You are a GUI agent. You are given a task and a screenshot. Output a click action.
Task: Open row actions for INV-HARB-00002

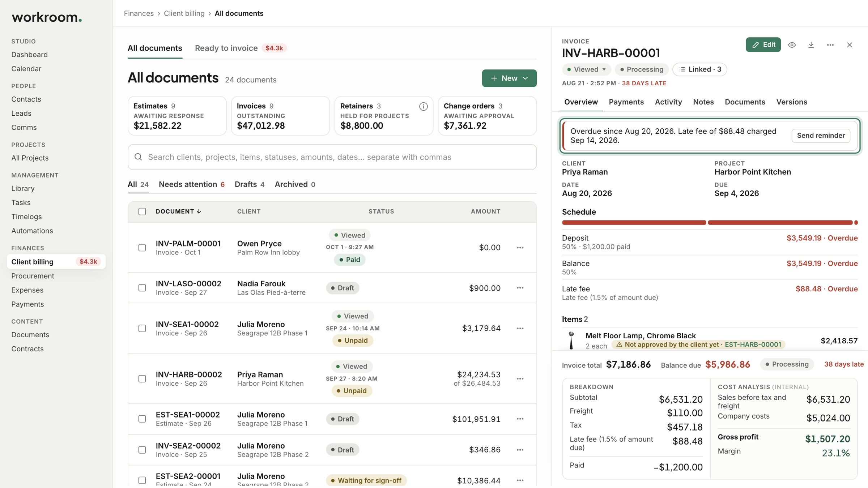tap(520, 378)
